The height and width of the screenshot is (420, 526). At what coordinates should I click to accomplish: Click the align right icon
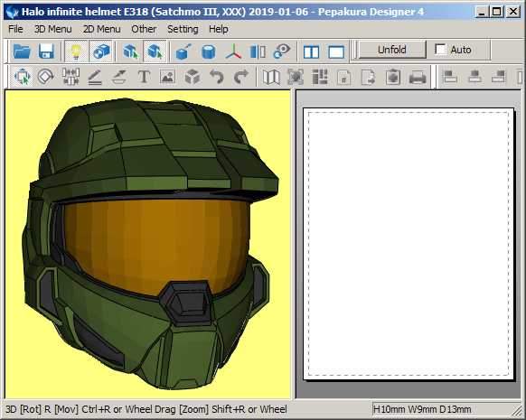499,77
